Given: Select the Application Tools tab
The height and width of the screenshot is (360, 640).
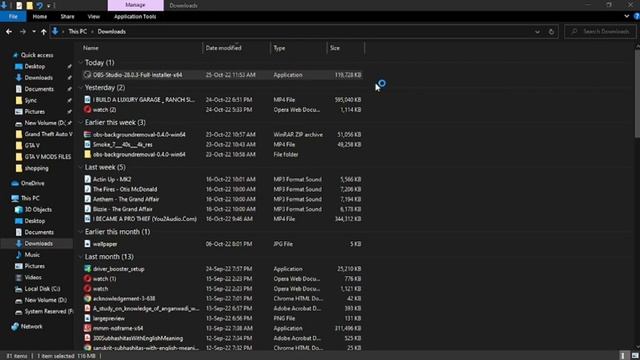Looking at the screenshot, I should point(135,17).
